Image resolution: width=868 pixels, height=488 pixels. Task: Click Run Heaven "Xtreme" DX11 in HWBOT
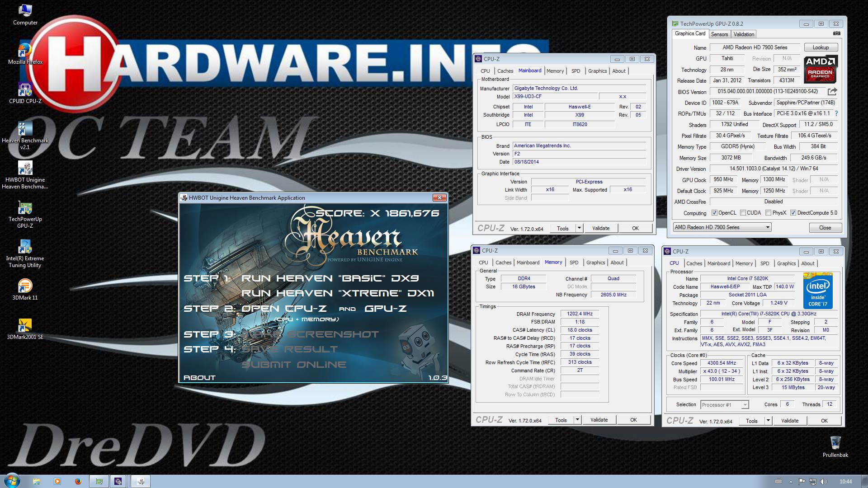point(338,293)
